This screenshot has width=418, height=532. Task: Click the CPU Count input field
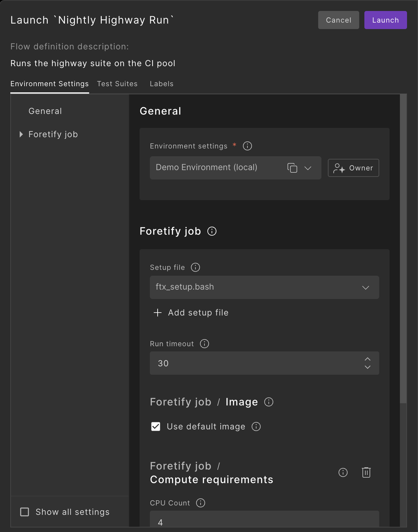click(265, 519)
